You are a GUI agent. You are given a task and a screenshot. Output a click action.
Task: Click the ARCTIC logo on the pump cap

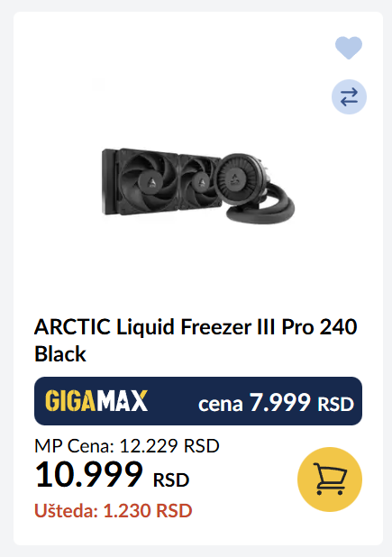(233, 178)
